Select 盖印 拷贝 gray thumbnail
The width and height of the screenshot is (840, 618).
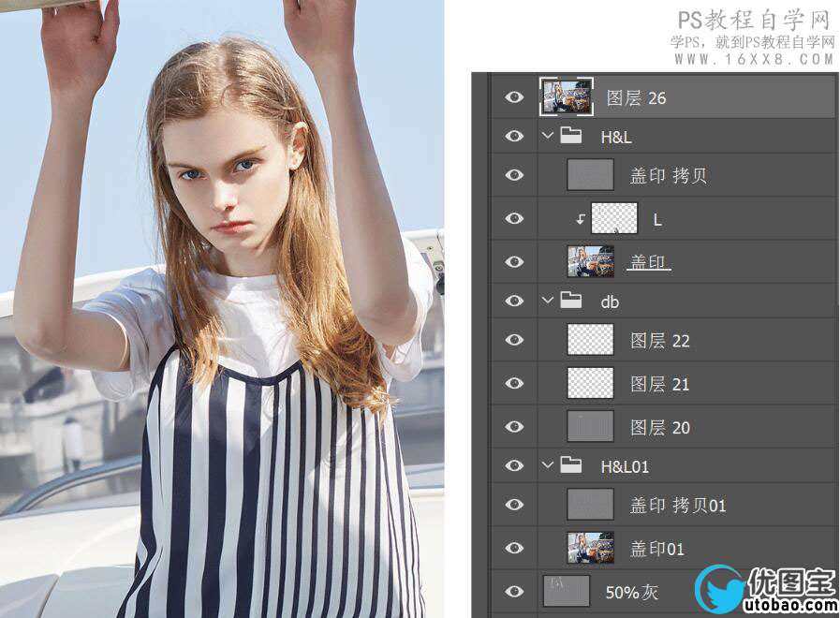[590, 174]
